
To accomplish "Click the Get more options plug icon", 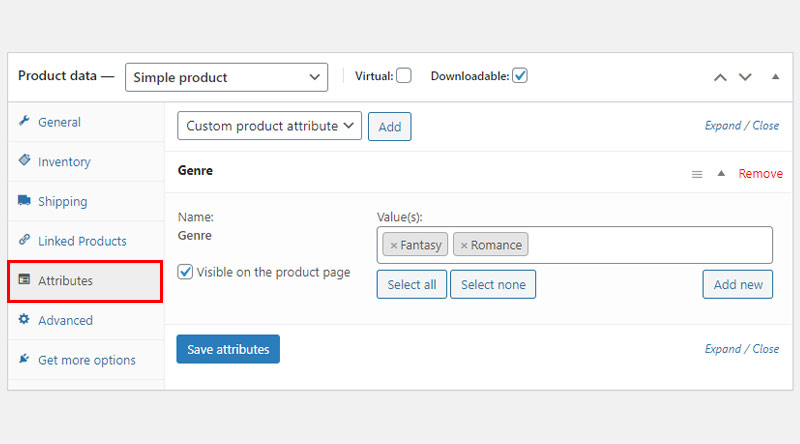I will [x=24, y=359].
